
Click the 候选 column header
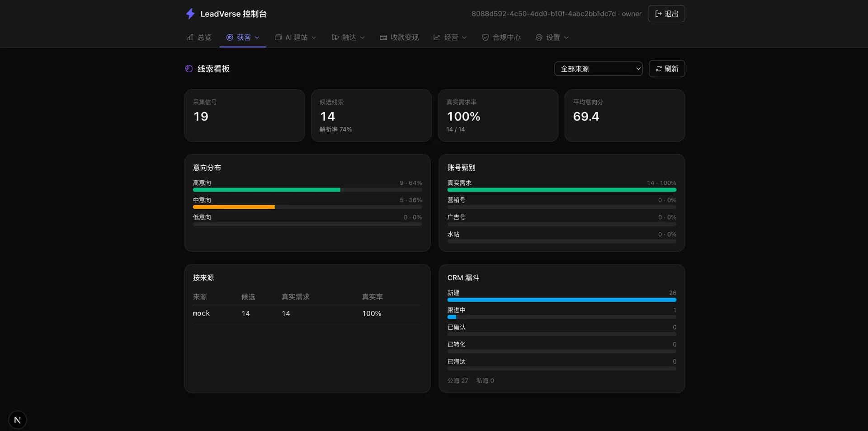pos(248,297)
